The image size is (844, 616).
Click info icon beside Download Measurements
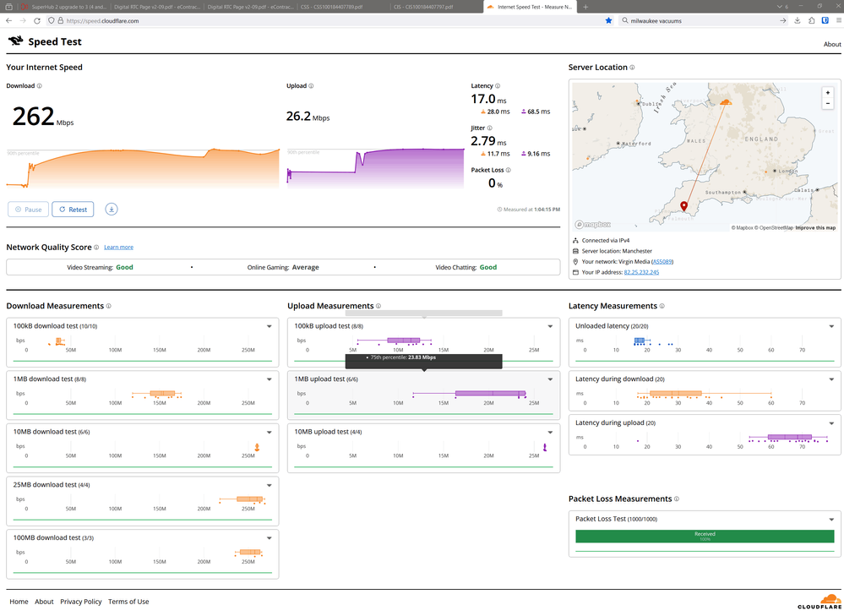point(109,306)
